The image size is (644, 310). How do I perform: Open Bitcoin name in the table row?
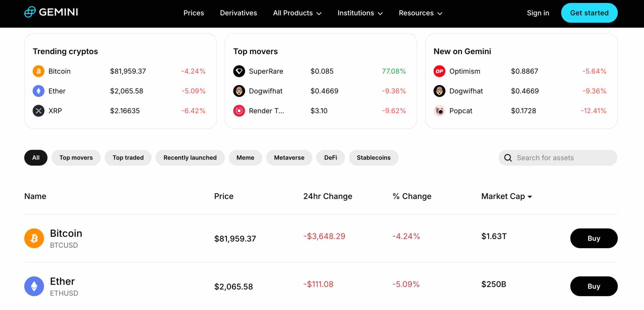point(66,233)
